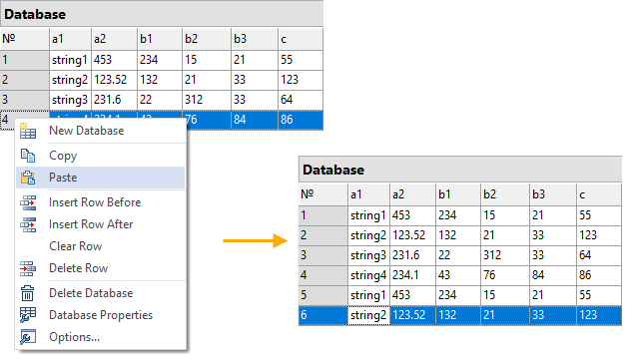The width and height of the screenshot is (628, 364).
Task: Click № header in right table
Action: pyautogui.click(x=323, y=194)
